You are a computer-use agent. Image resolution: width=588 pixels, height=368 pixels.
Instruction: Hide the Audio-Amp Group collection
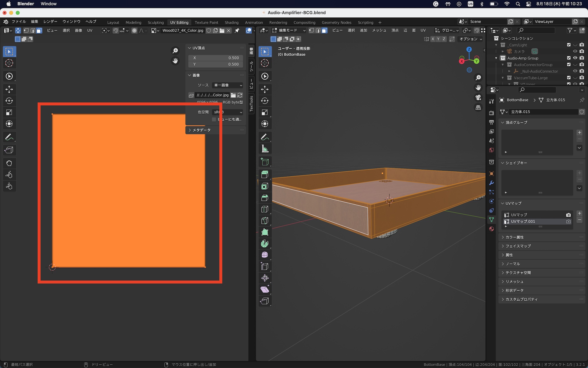[575, 58]
